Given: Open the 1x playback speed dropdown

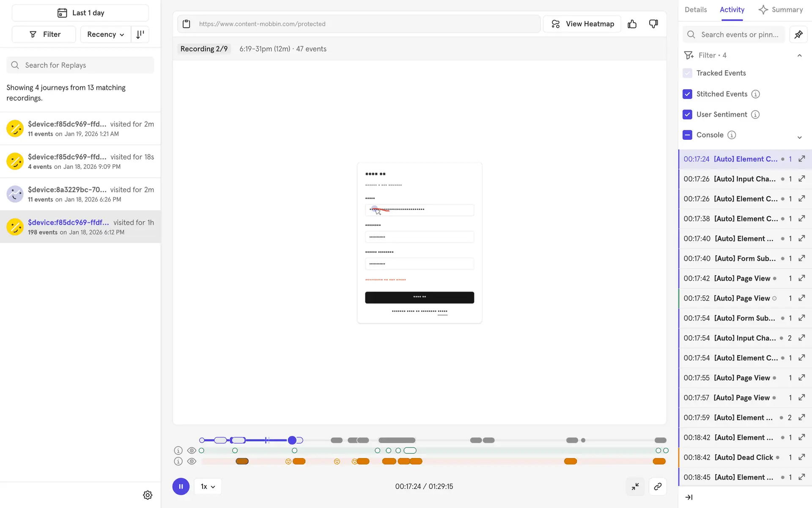Looking at the screenshot, I should point(208,487).
